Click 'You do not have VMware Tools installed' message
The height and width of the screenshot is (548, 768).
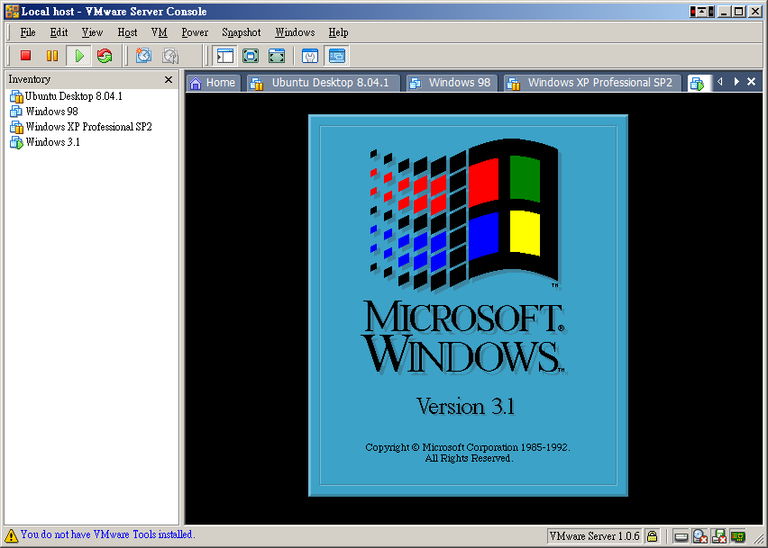click(108, 534)
